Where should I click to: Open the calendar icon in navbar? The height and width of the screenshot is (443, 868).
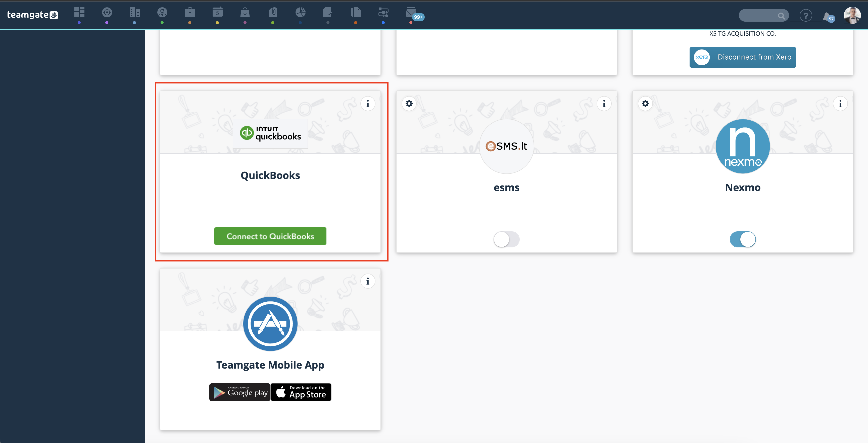(217, 13)
